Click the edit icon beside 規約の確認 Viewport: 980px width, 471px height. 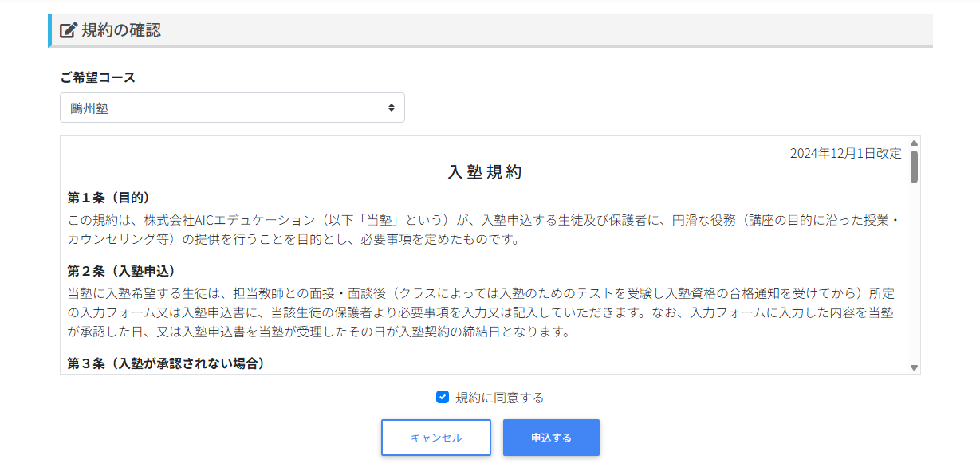pyautogui.click(x=69, y=31)
